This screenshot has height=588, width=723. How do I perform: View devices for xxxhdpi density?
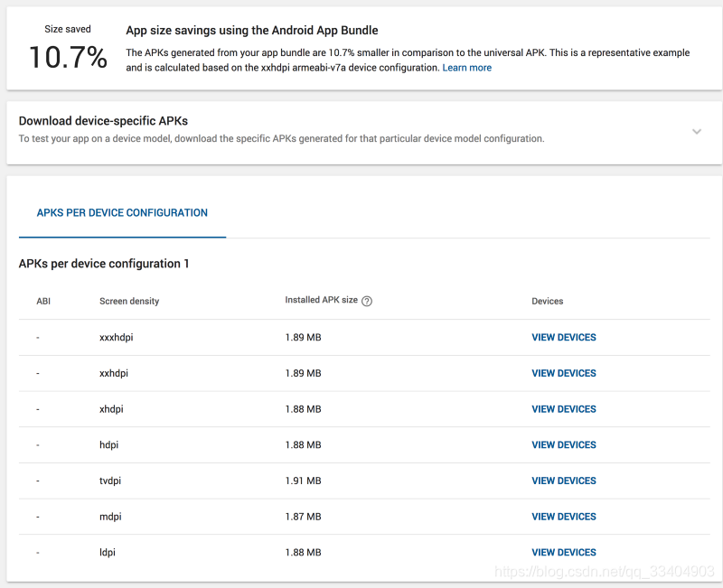[x=563, y=337]
